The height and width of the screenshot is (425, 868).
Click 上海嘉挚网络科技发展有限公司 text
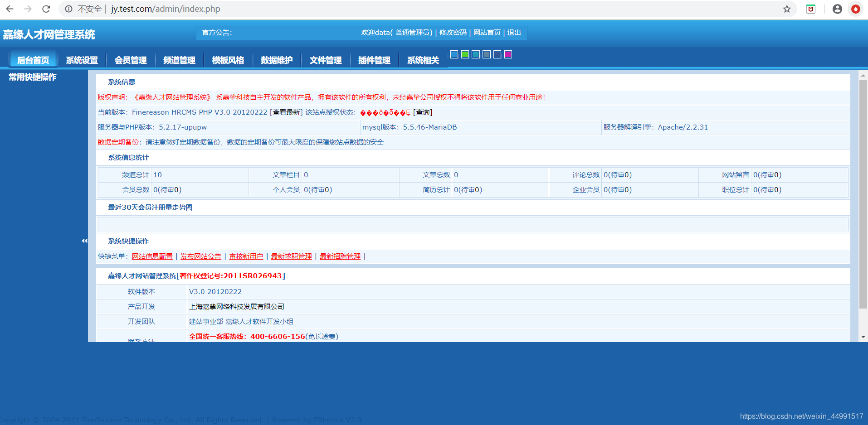pos(237,307)
